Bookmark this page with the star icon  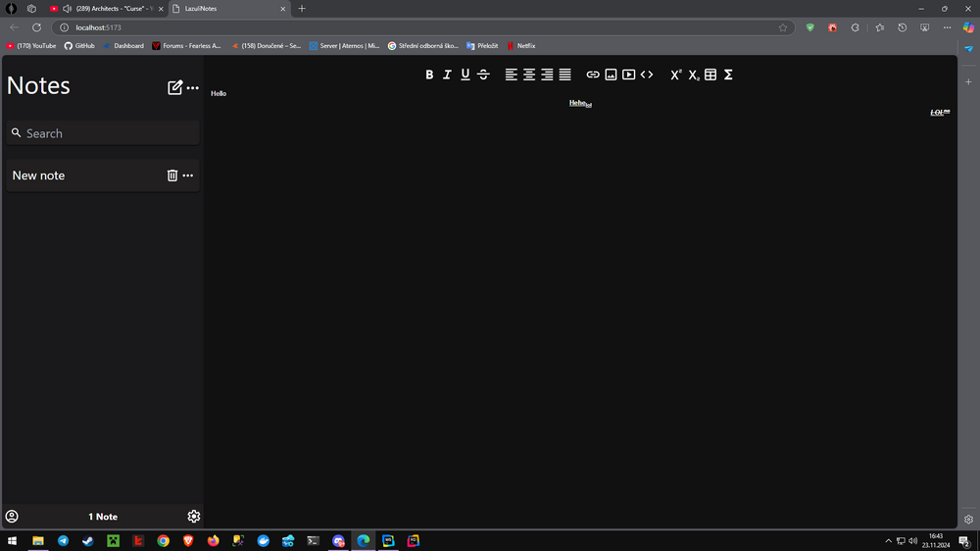coord(782,27)
